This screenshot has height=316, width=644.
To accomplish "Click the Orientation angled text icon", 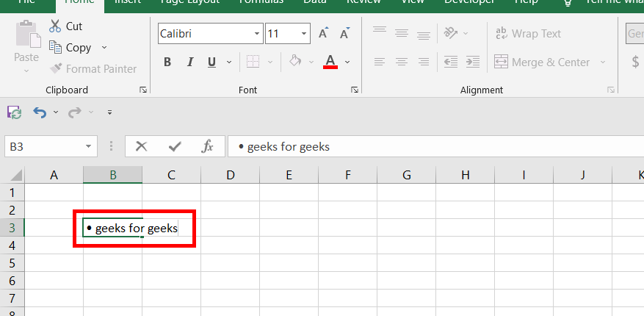I will coord(451,33).
